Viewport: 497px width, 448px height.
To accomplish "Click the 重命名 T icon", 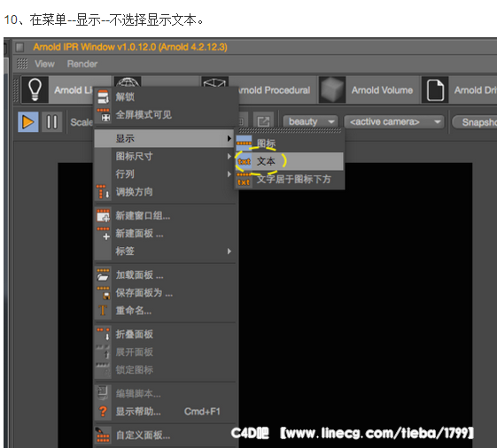I will (x=103, y=310).
